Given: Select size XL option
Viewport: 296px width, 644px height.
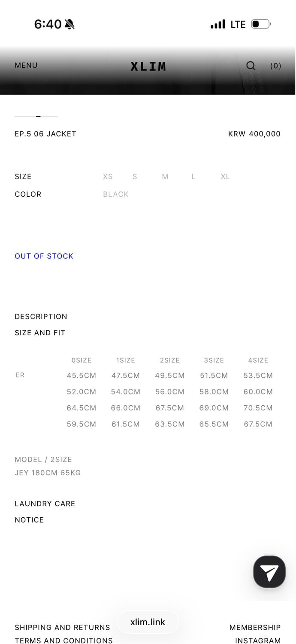Looking at the screenshot, I should 225,176.
